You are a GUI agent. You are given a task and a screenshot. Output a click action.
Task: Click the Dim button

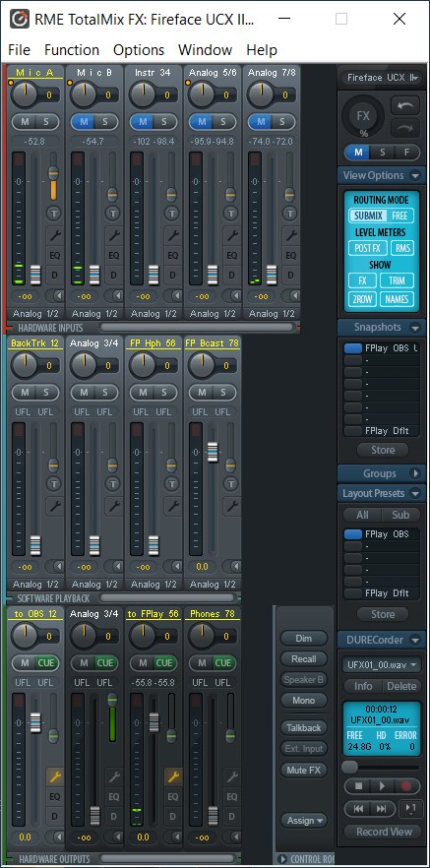click(x=304, y=639)
